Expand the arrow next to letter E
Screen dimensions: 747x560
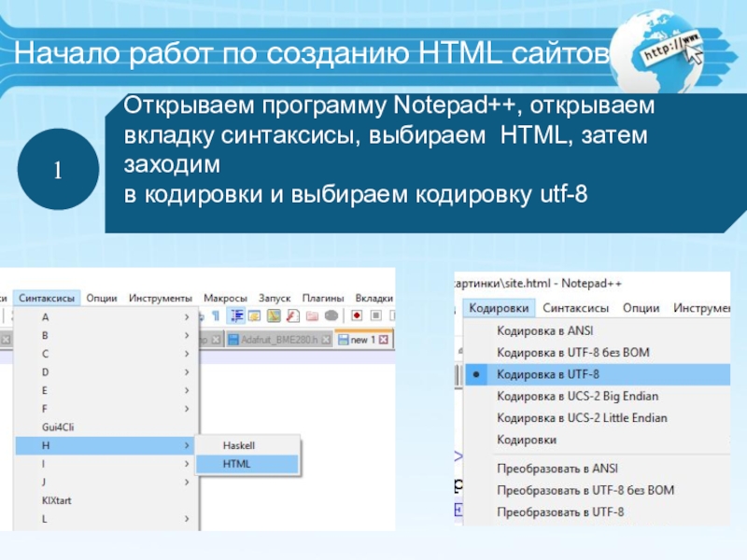(x=187, y=390)
